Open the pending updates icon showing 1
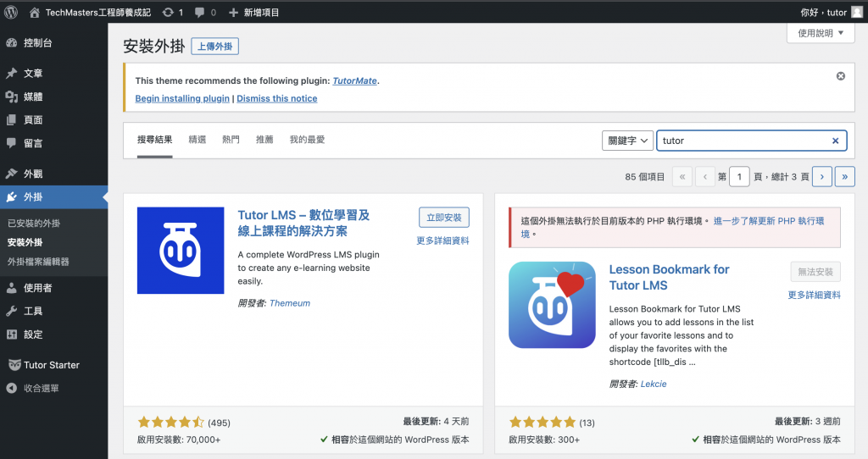 [168, 12]
